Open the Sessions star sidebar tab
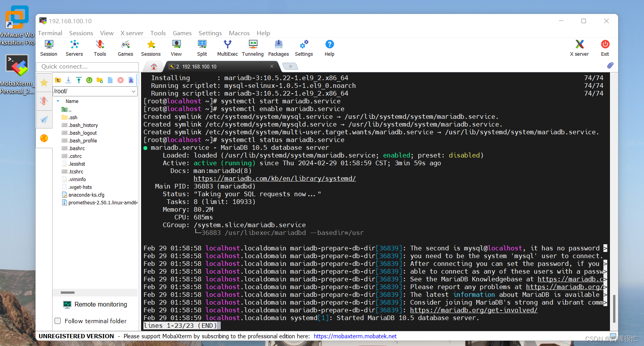This screenshot has width=644, height=346. (x=44, y=82)
